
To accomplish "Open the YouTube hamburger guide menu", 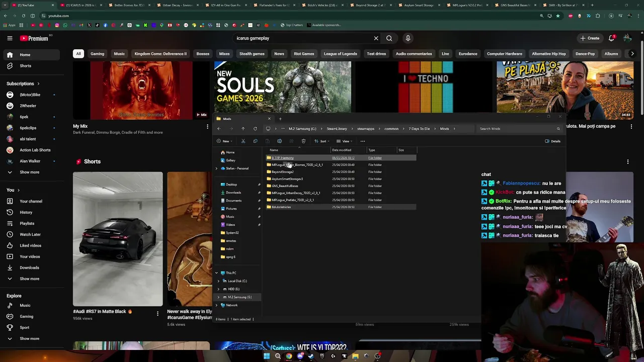I will click(x=10, y=38).
